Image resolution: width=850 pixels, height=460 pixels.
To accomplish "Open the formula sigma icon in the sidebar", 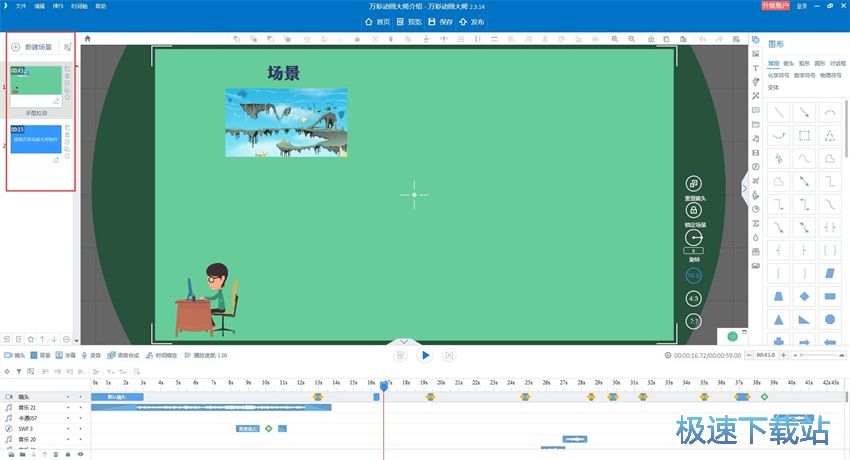I will [756, 223].
